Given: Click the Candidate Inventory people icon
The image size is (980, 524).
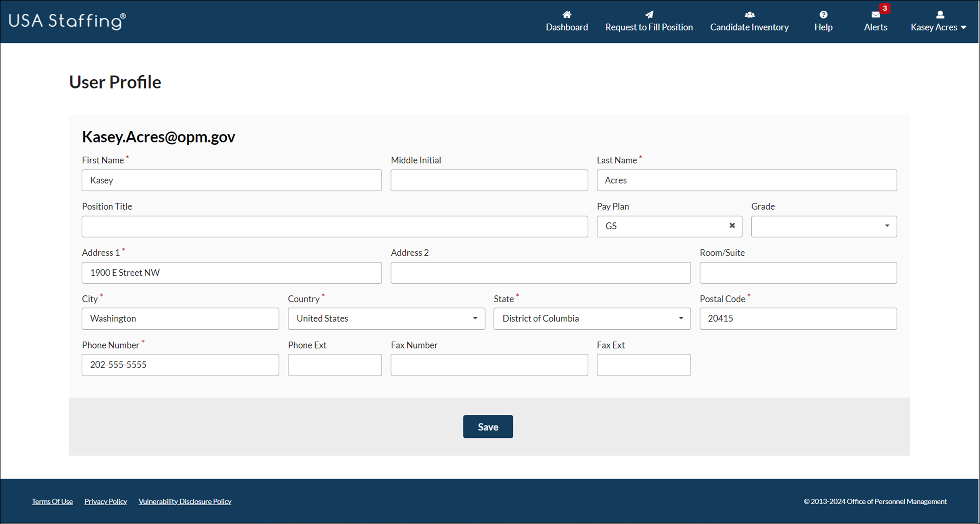Looking at the screenshot, I should tap(749, 14).
